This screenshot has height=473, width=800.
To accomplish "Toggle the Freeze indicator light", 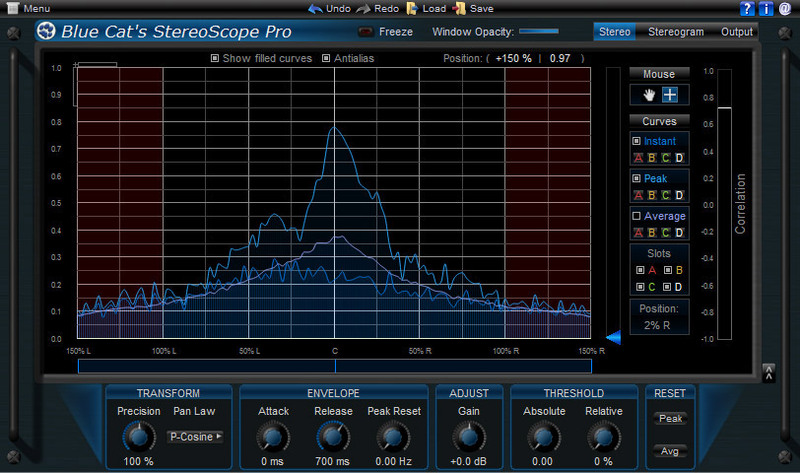I will 365,32.
